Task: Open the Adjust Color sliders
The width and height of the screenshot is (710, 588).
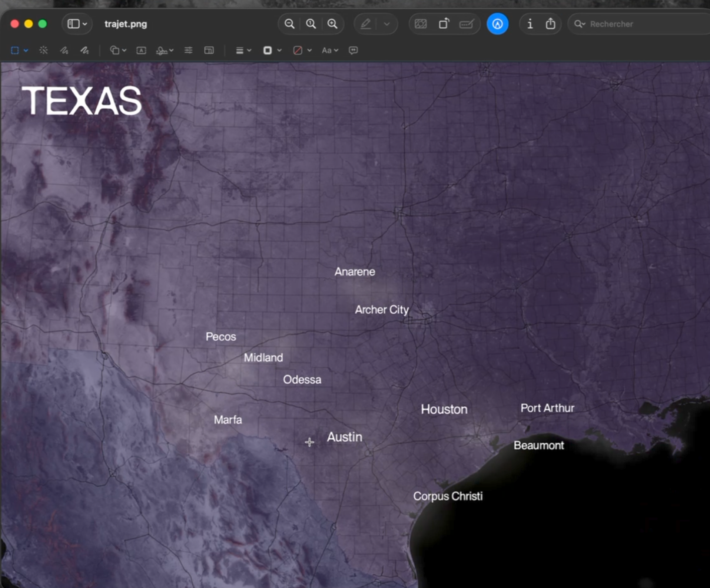Action: [x=188, y=50]
